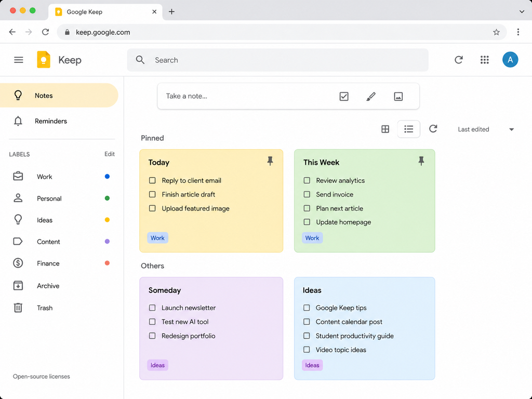Click the Work briefcase icon
The image size is (532, 399).
[x=18, y=177]
